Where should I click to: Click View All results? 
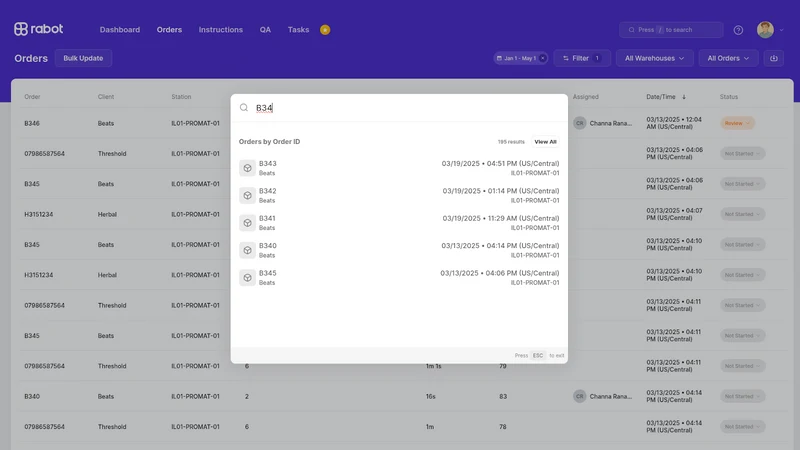[x=545, y=142]
